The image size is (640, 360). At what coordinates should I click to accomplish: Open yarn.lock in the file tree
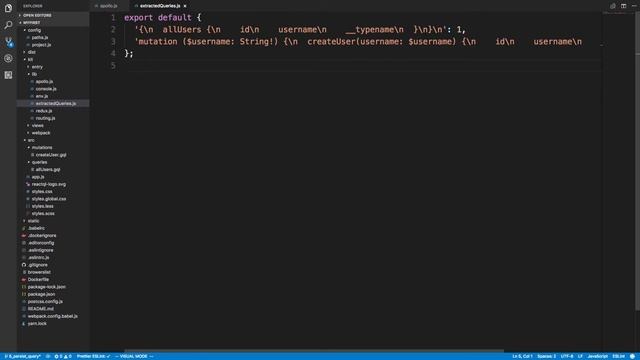37,324
